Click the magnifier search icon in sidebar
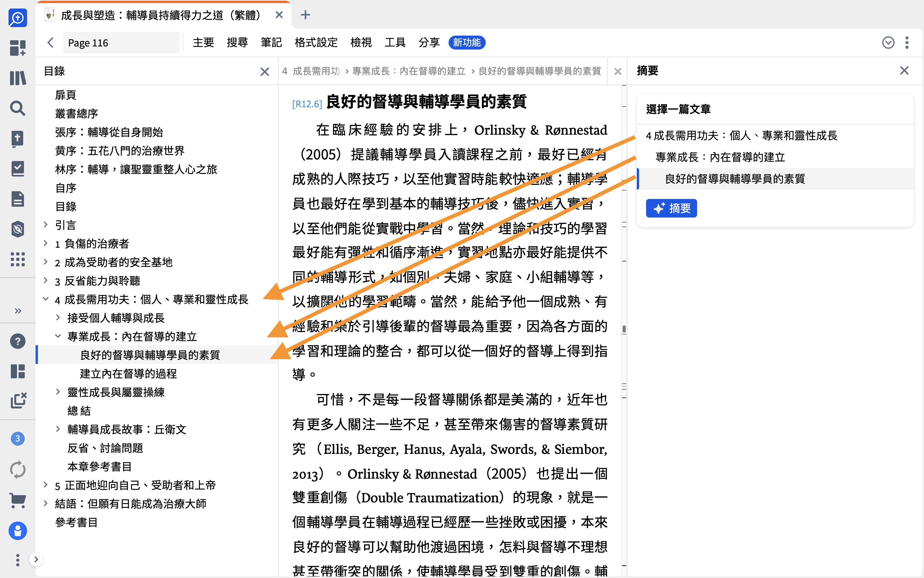This screenshot has height=578, width=924. coord(18,108)
